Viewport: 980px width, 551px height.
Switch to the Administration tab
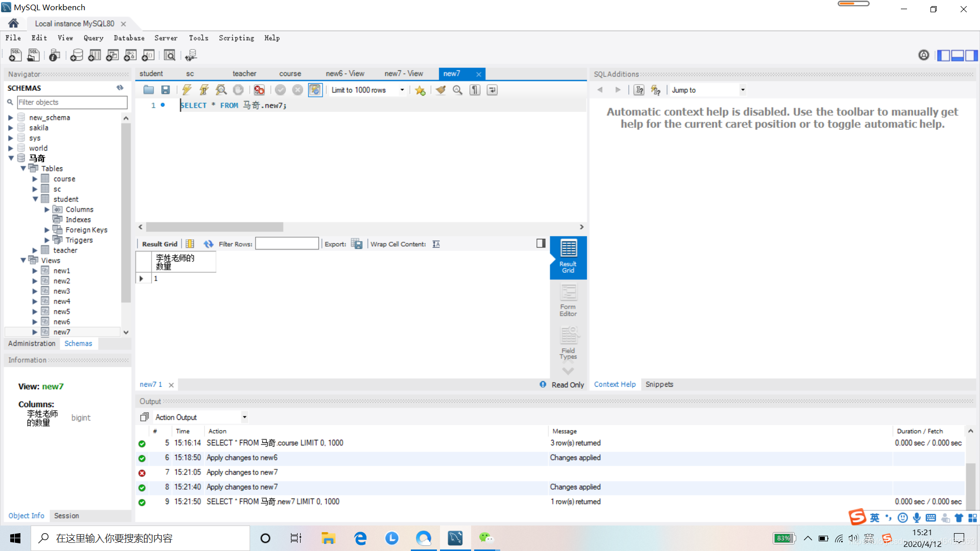point(32,343)
